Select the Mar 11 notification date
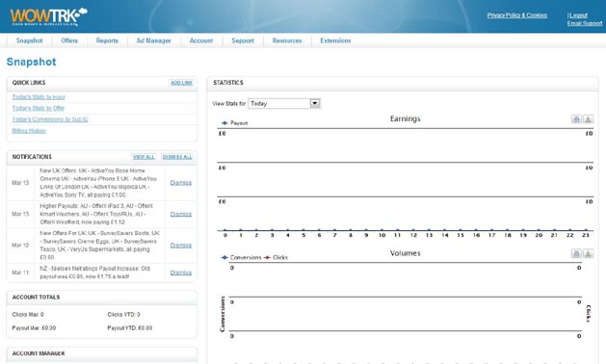The image size is (606, 364). [20, 273]
